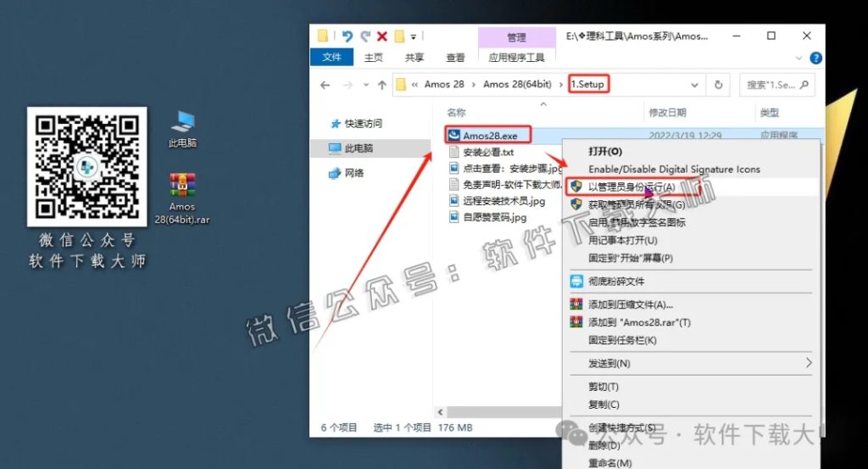This screenshot has height=469, width=868.
Task: Go up one folder level arrow
Action: 382,85
